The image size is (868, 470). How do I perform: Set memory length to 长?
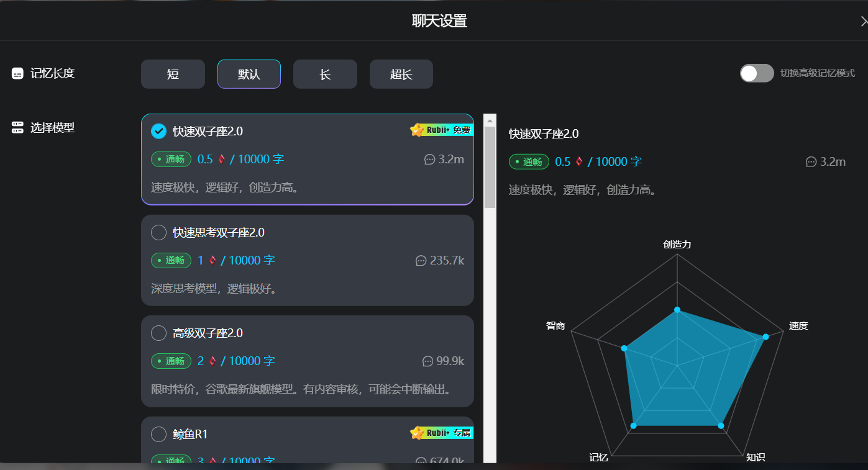[325, 75]
